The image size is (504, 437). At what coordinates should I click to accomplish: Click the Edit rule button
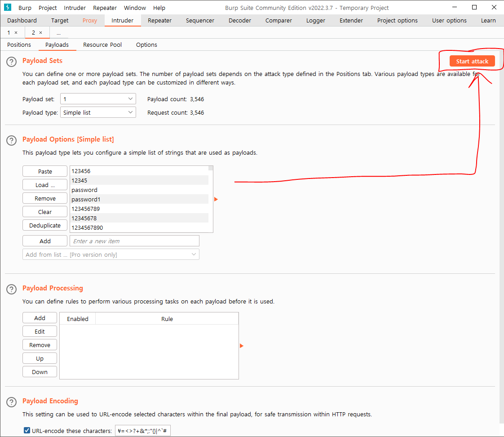coord(40,331)
